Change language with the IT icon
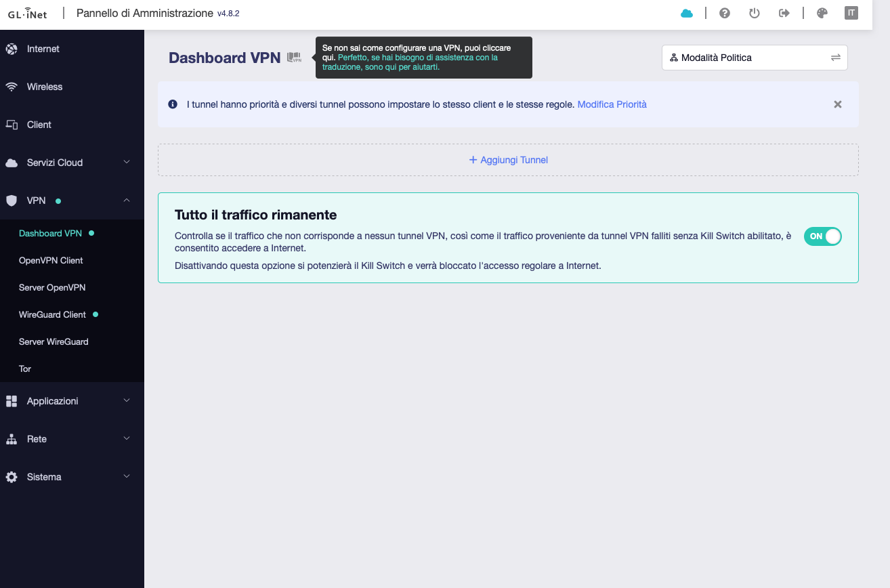Viewport: 890px width, 588px height. click(851, 13)
